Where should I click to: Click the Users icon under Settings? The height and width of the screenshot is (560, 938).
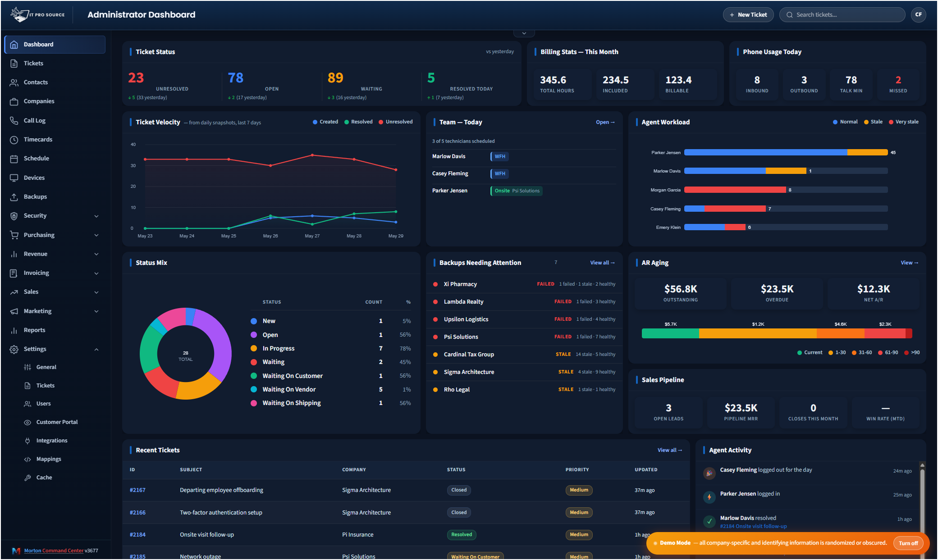[27, 404]
